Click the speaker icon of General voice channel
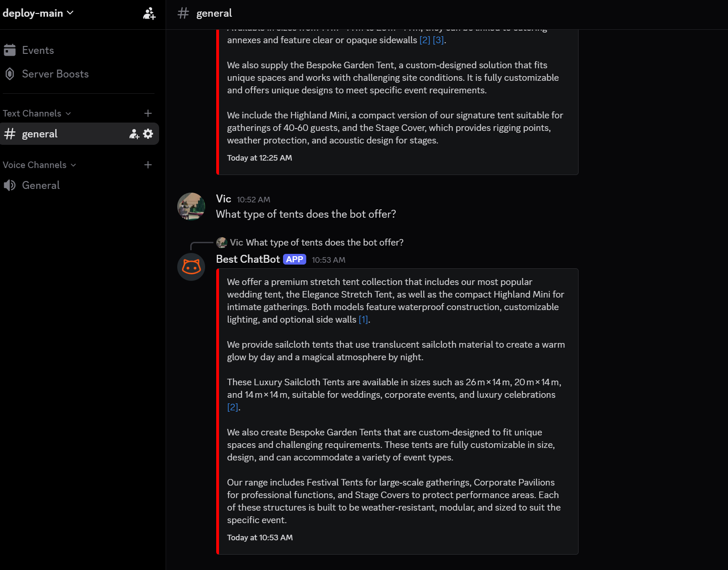The image size is (728, 570). (9, 185)
